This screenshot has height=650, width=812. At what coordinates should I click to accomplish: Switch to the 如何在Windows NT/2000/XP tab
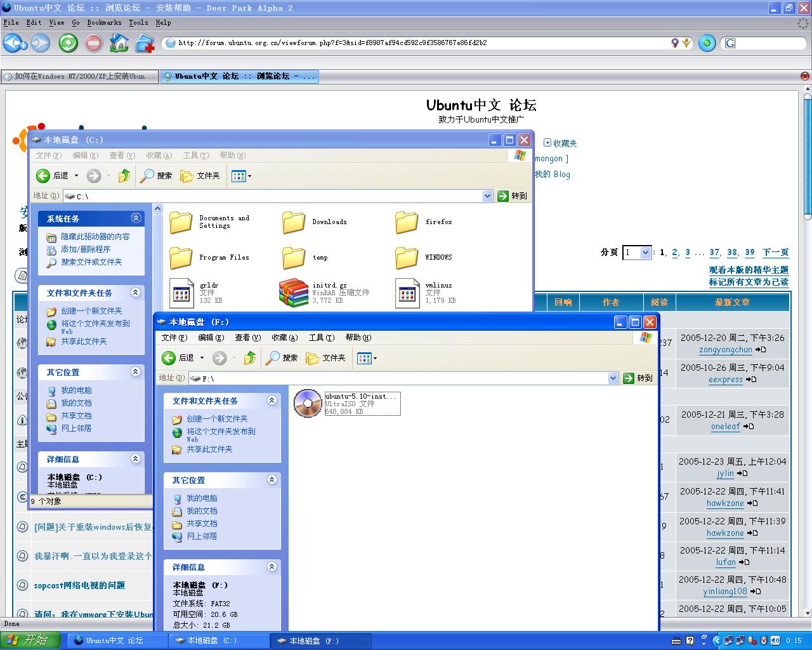pos(79,76)
